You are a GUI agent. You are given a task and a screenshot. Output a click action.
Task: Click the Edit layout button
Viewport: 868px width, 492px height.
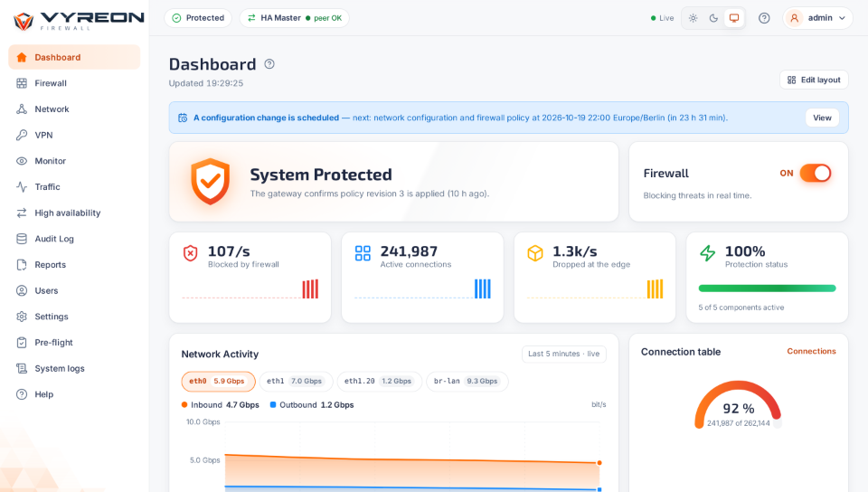(x=814, y=80)
